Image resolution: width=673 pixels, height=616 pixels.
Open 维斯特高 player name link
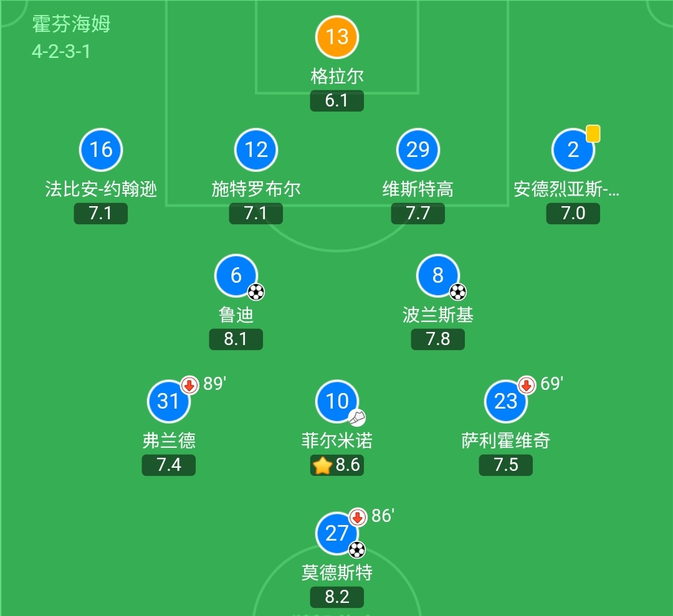click(418, 189)
